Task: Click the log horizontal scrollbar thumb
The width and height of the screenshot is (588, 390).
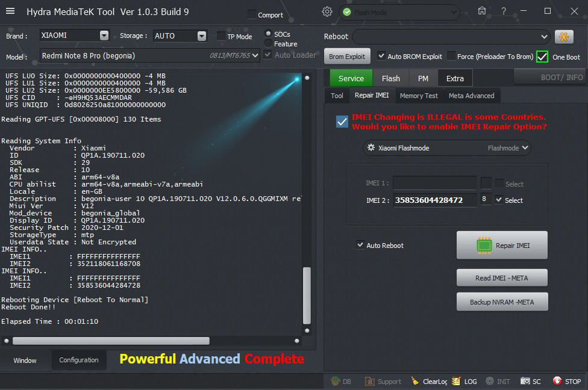Action: pos(111,341)
